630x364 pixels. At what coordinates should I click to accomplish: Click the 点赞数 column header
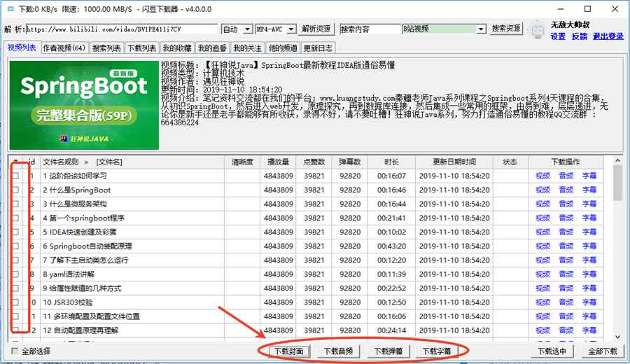[314, 162]
